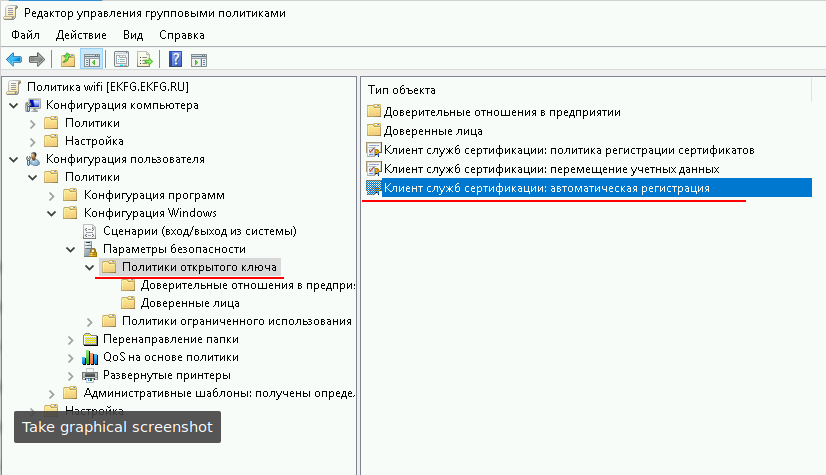Screen dimensions: 826x475
Task: Click the Forward arrow toolbar icon
Action: pos(36,60)
